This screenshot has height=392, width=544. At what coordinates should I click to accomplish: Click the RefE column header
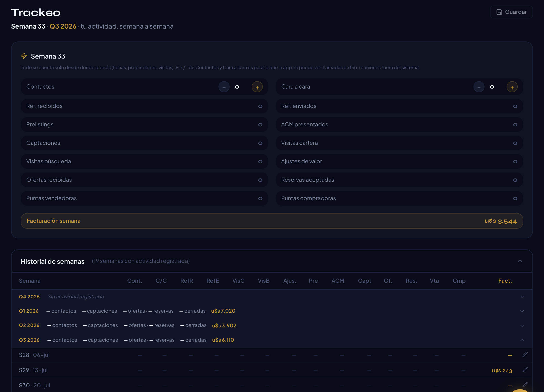click(x=213, y=281)
